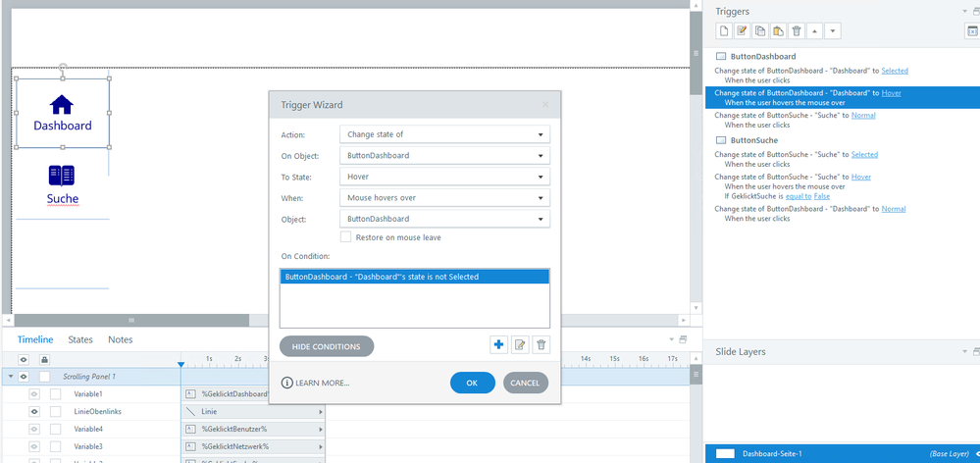Toggle show/hide all objects eye in timeline header
980x463 pixels.
pyautogui.click(x=25, y=359)
